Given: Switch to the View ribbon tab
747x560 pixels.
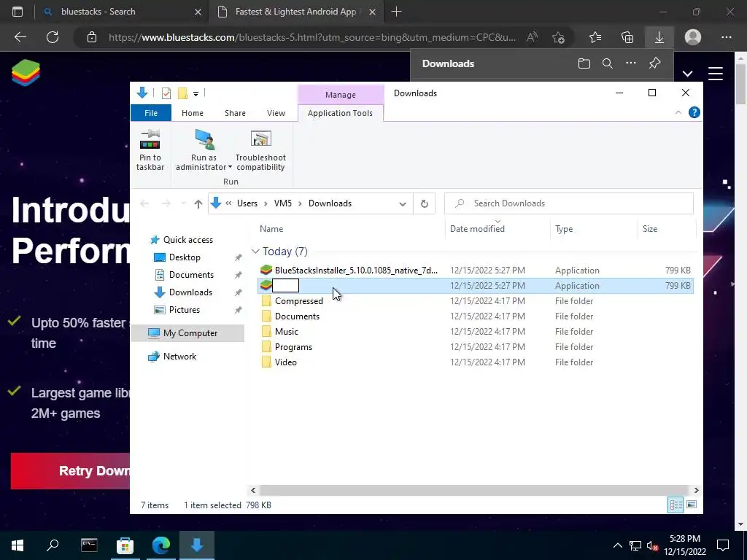Looking at the screenshot, I should point(276,113).
